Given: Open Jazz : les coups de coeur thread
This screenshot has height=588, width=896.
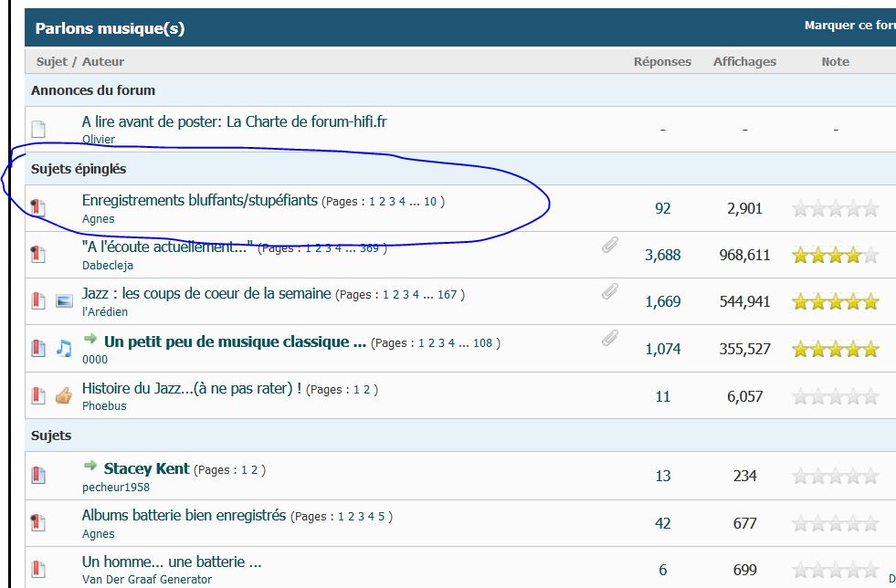Looking at the screenshot, I should (x=206, y=294).
